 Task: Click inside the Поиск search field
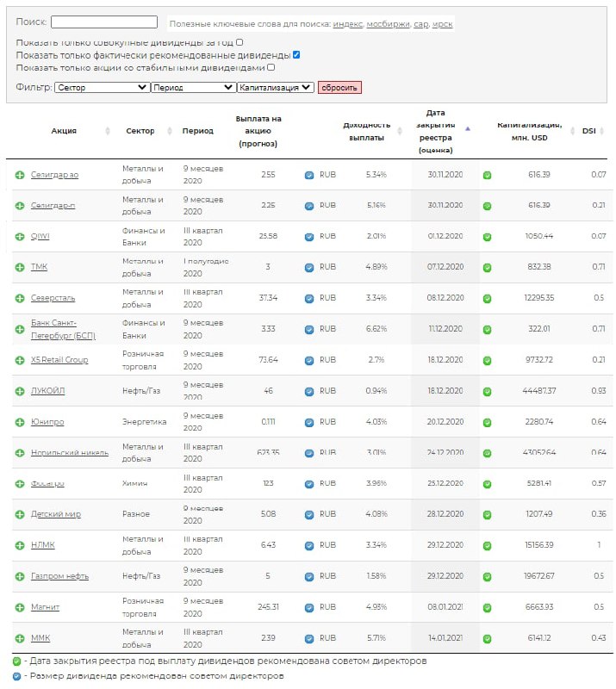[104, 22]
